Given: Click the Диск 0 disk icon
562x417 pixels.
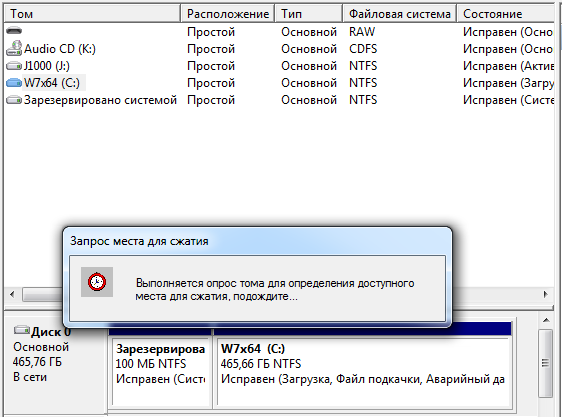Looking at the screenshot, I should coord(22,330).
